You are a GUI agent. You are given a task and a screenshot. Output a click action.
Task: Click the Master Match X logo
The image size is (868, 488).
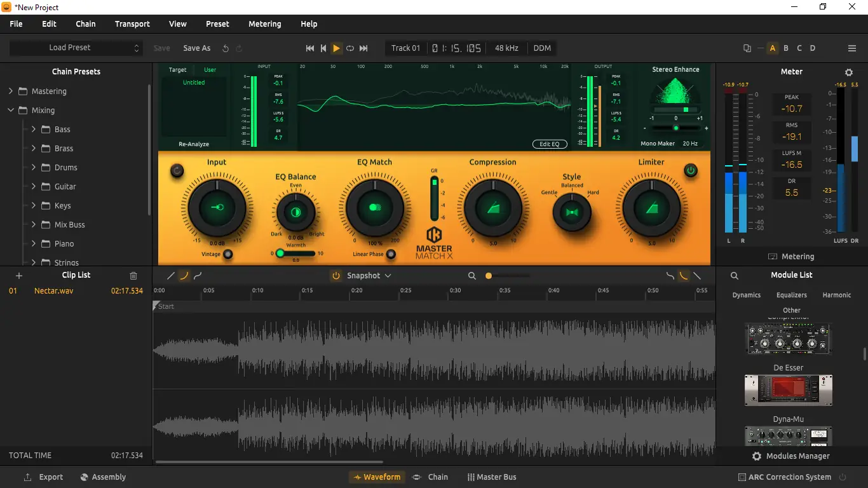tap(435, 243)
